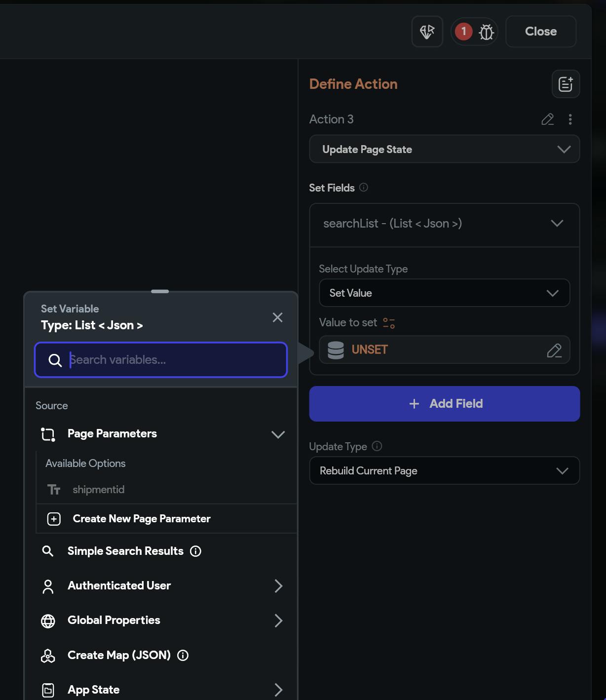Open the Rebuild Current Page dropdown
Viewport: 606px width, 700px height.
(x=444, y=471)
